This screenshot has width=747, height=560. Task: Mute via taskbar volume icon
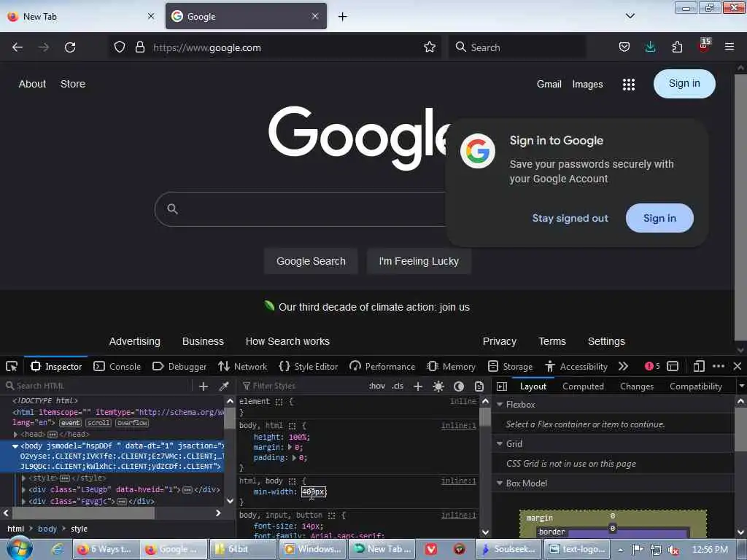(673, 549)
